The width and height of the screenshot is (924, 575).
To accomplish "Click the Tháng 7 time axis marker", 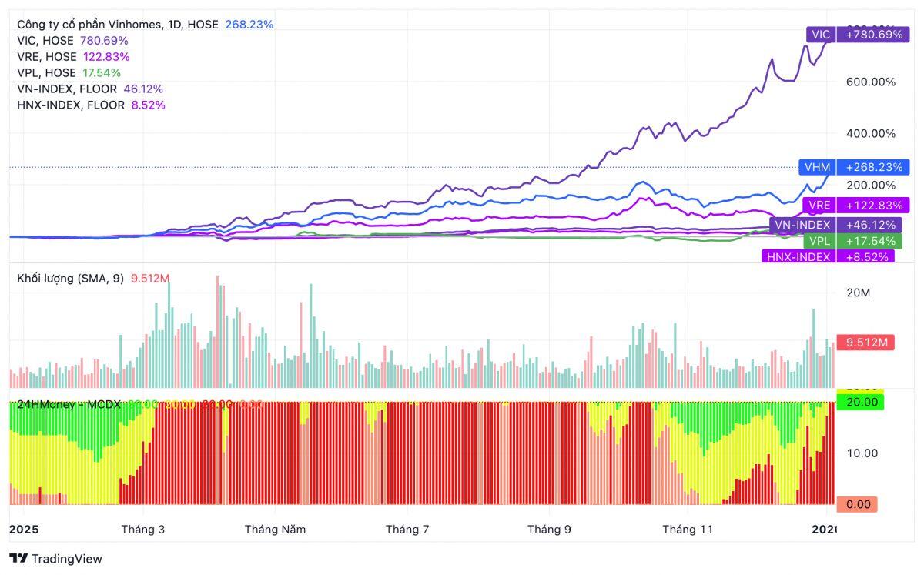I will [407, 530].
